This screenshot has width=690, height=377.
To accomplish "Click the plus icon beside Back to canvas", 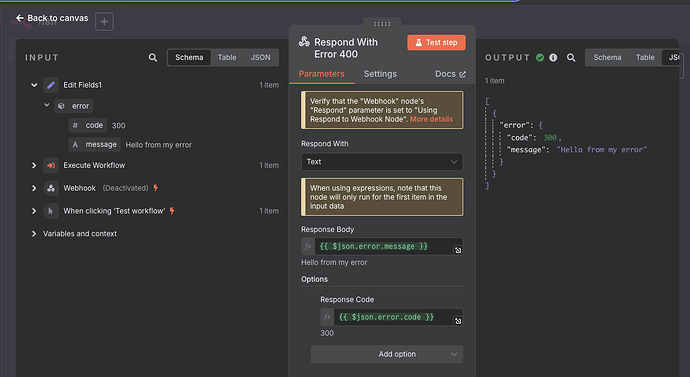I will 104,22.
